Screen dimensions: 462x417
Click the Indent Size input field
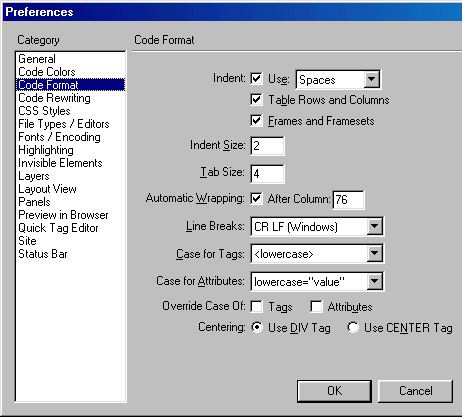[267, 146]
